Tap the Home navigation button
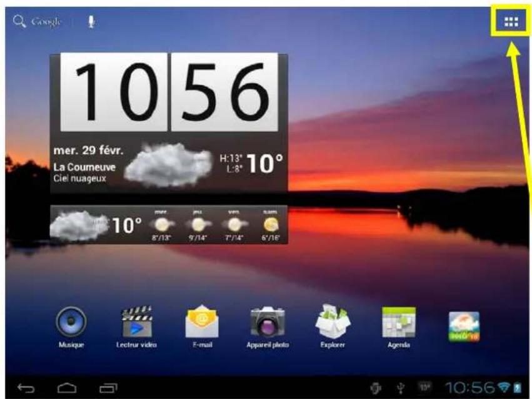This screenshot has height=399, width=532. coord(67,388)
